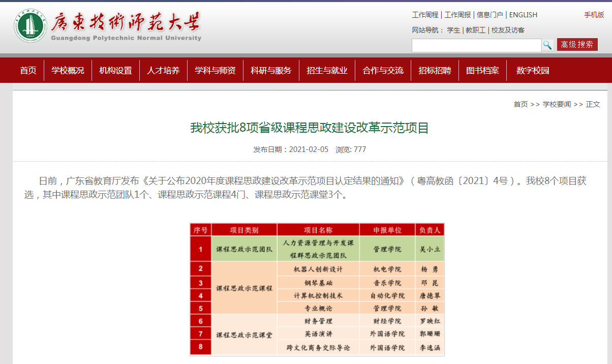Select 机构设置 in the navigation bar

coord(115,71)
